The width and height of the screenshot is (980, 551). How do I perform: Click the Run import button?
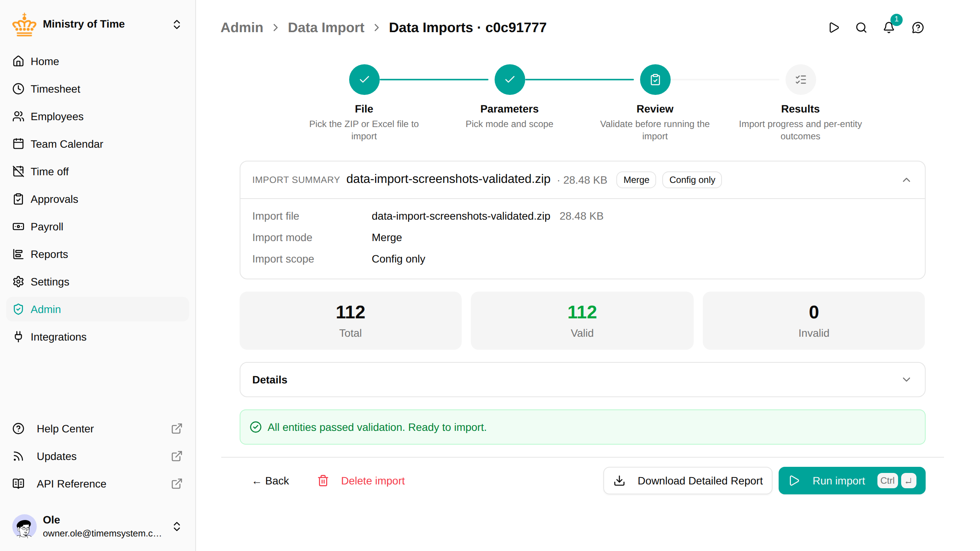coord(852,481)
